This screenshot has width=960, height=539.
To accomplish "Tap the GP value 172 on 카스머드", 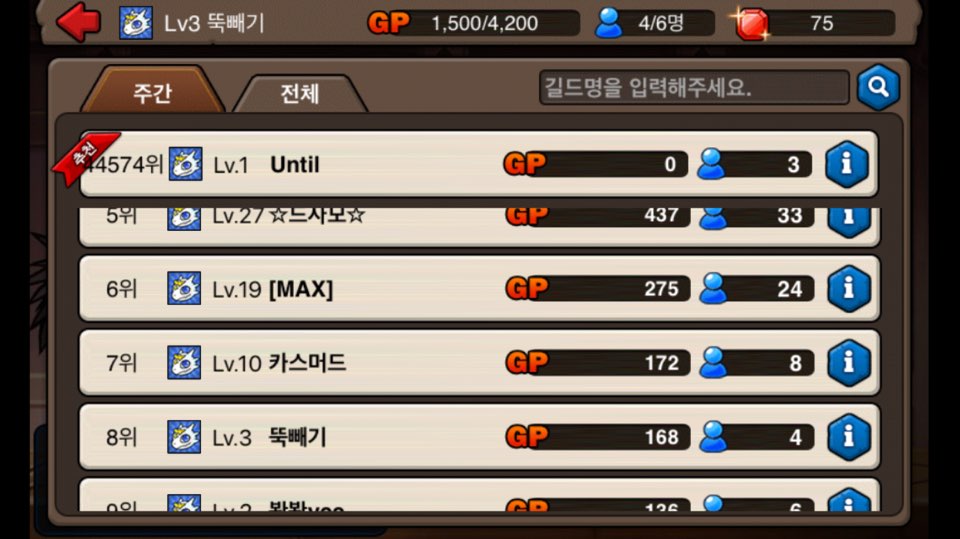I will tap(661, 363).
